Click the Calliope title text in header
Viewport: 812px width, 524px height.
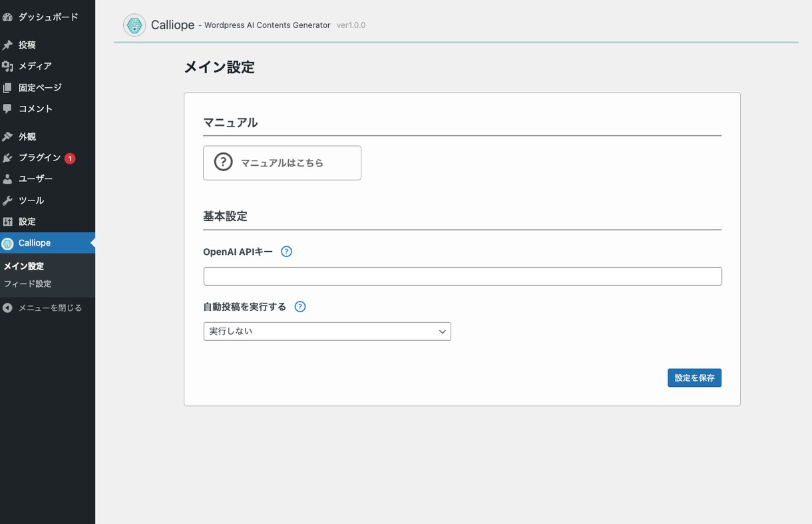pyautogui.click(x=172, y=25)
